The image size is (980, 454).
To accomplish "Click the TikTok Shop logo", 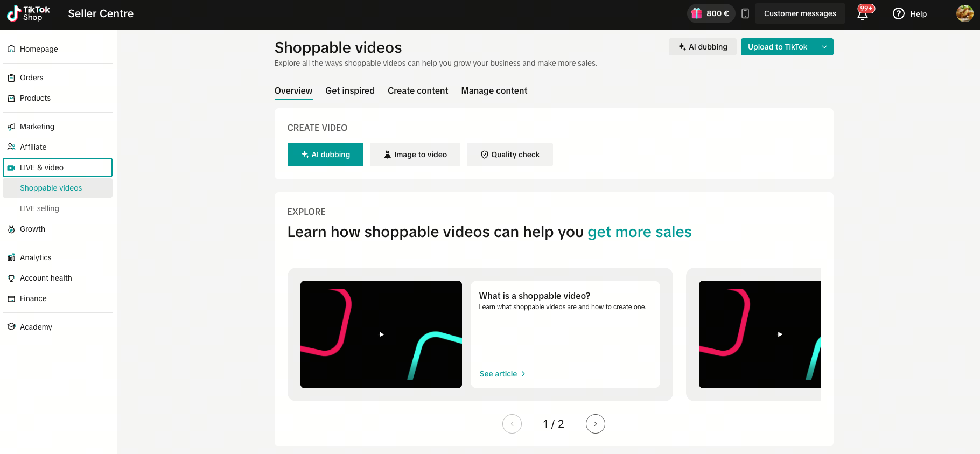I will click(29, 13).
